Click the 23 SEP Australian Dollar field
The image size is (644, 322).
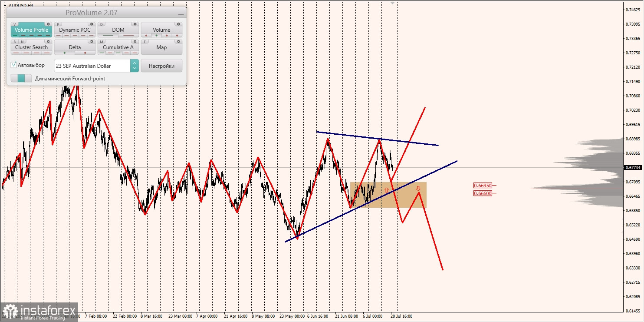92,66
